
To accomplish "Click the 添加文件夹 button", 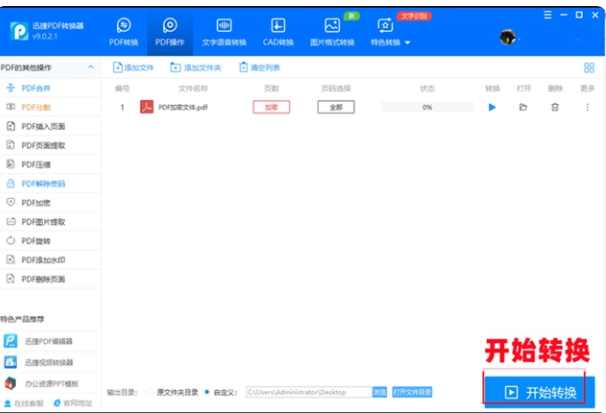I will click(x=196, y=68).
